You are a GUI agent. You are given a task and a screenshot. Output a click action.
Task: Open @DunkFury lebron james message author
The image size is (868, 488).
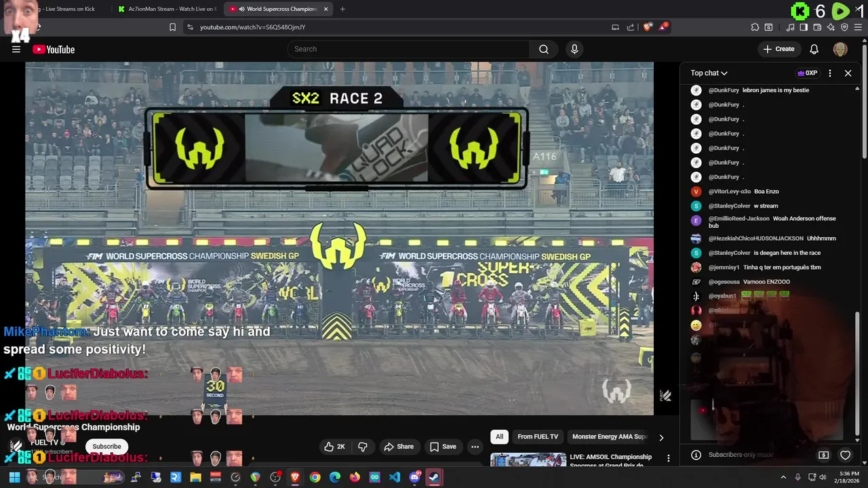[724, 90]
